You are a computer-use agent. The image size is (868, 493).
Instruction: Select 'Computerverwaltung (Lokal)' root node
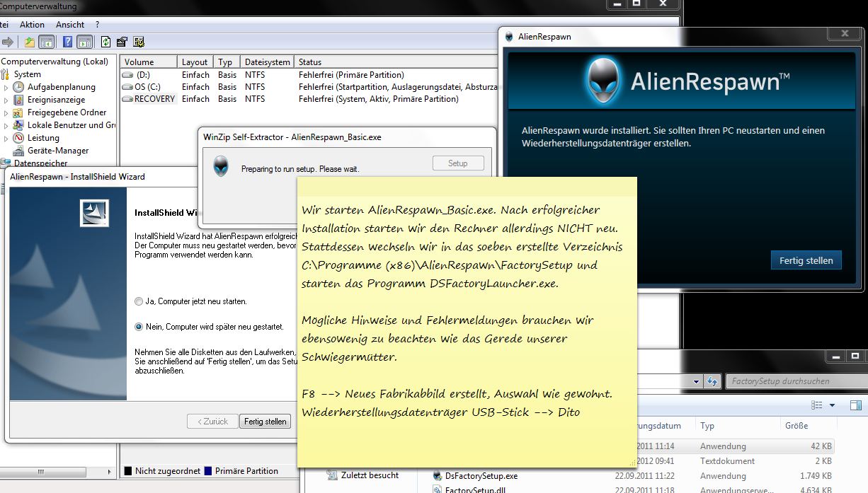(x=55, y=62)
